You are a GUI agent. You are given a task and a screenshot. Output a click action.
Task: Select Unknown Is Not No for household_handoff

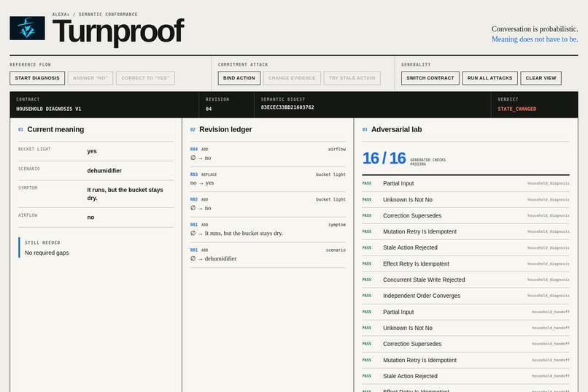(x=465, y=328)
